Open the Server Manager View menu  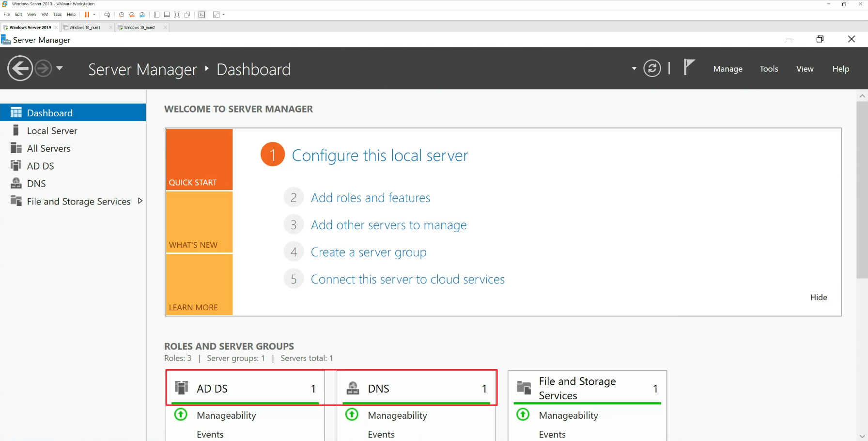(805, 69)
